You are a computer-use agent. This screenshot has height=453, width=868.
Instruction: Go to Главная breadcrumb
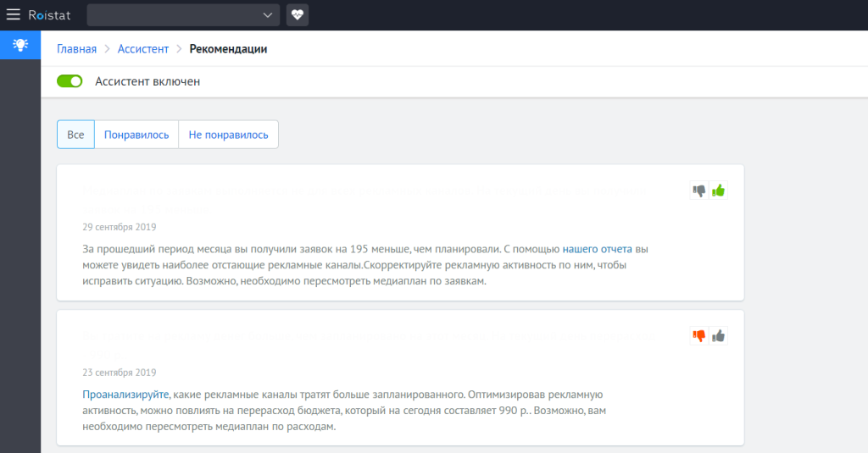(x=76, y=48)
